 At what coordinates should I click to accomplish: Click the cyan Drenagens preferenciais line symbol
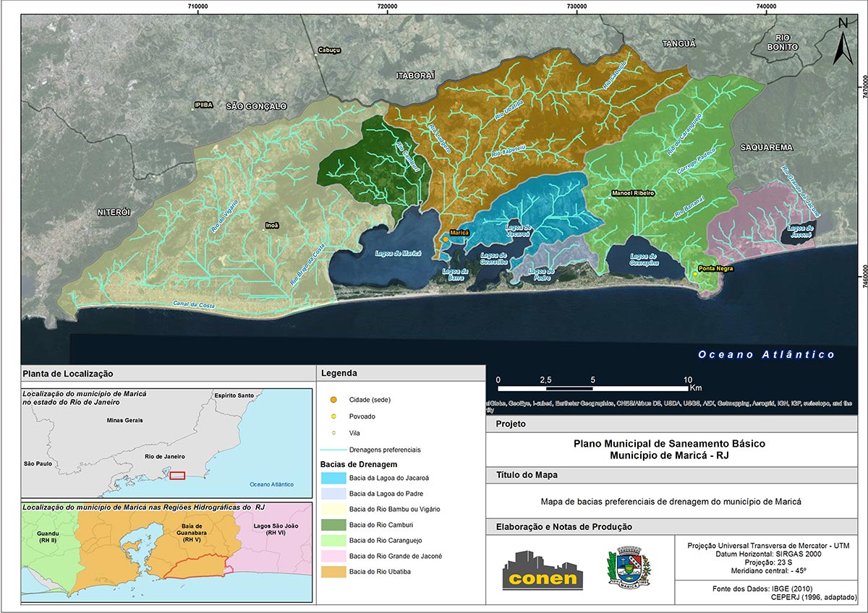click(332, 450)
